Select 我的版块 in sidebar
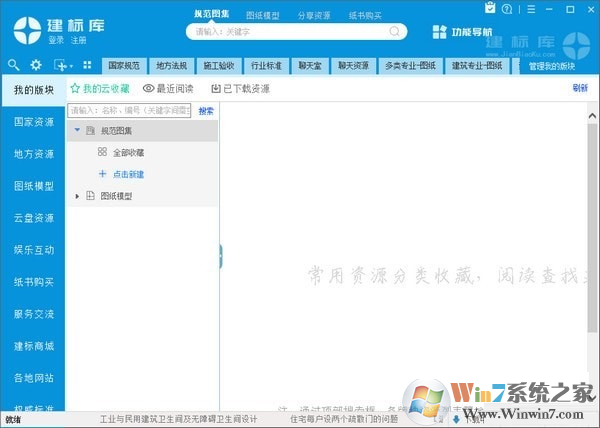The image size is (600, 428). pyautogui.click(x=34, y=90)
